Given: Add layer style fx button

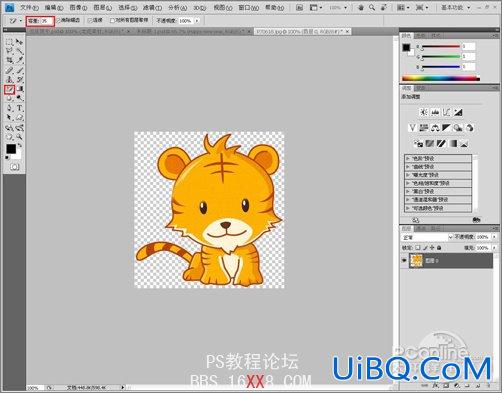Looking at the screenshot, I should (435, 386).
